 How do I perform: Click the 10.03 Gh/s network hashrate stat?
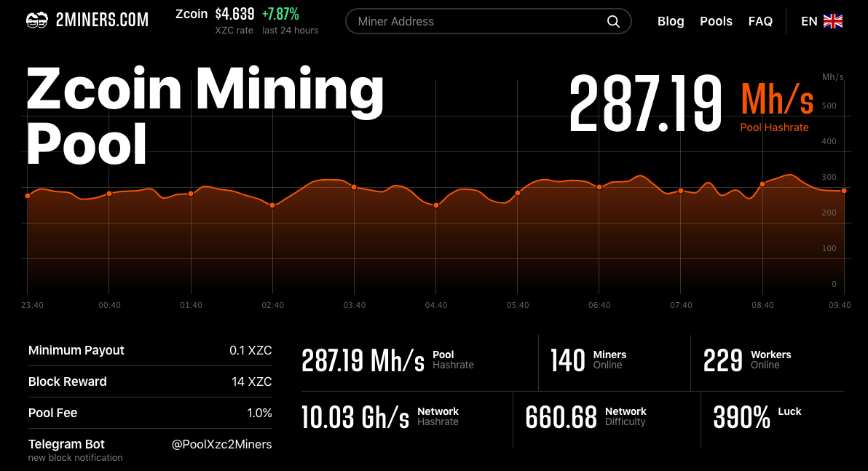[380, 417]
